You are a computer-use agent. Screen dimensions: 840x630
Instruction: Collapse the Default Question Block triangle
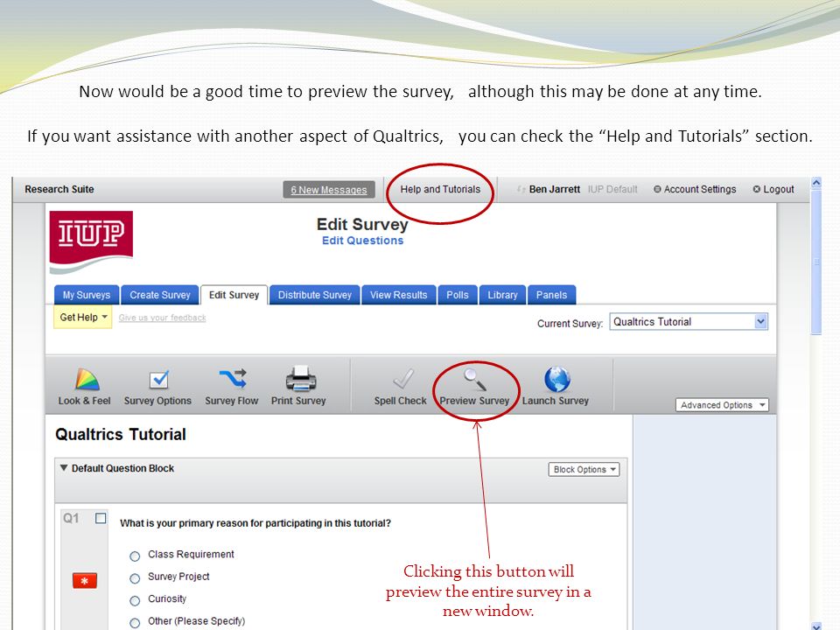click(x=64, y=467)
